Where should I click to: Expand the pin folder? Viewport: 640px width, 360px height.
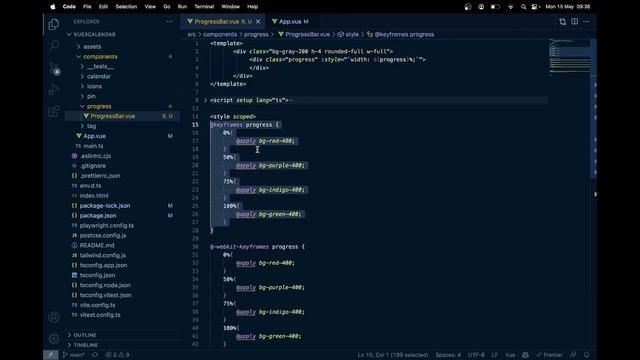click(91, 96)
